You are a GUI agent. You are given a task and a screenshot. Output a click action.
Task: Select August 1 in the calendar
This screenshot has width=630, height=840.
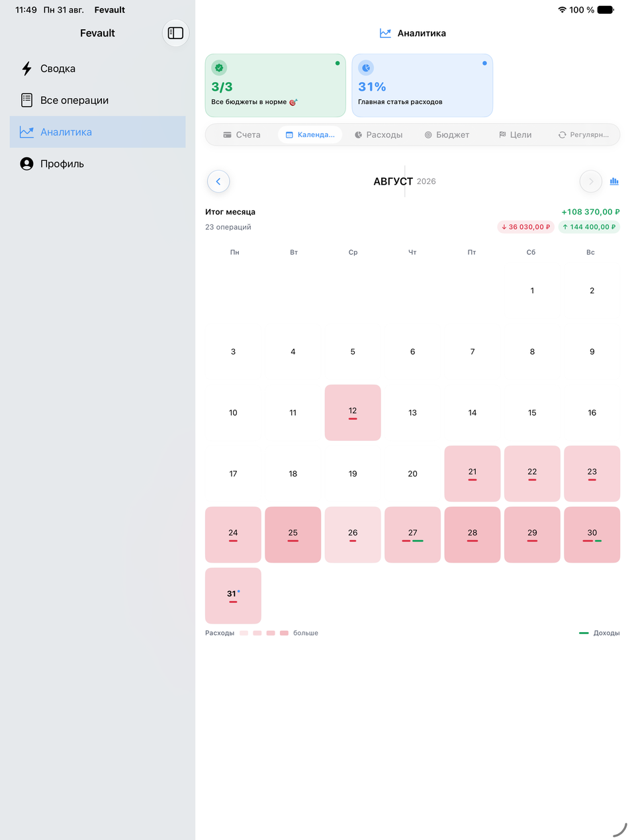point(532,291)
